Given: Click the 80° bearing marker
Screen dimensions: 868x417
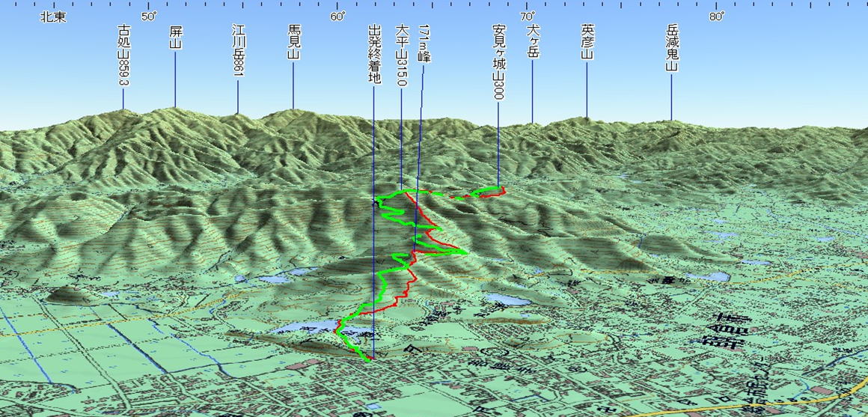Looking at the screenshot, I should 717,16.
